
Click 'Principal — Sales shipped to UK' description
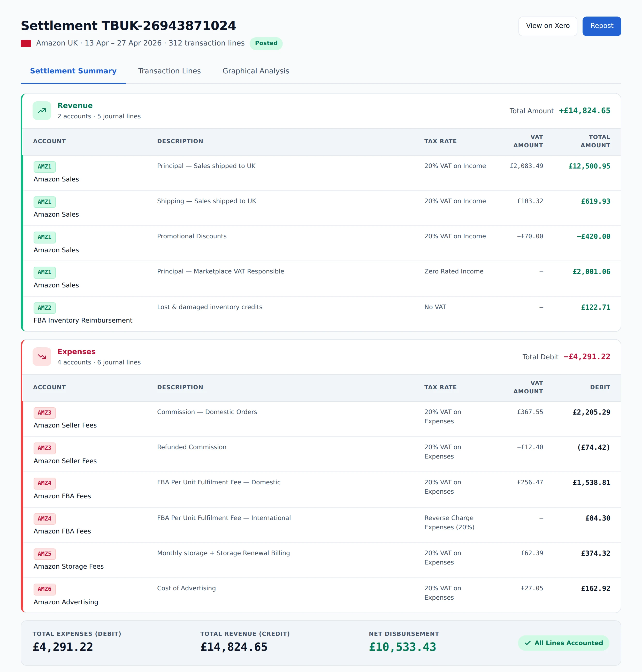(206, 166)
